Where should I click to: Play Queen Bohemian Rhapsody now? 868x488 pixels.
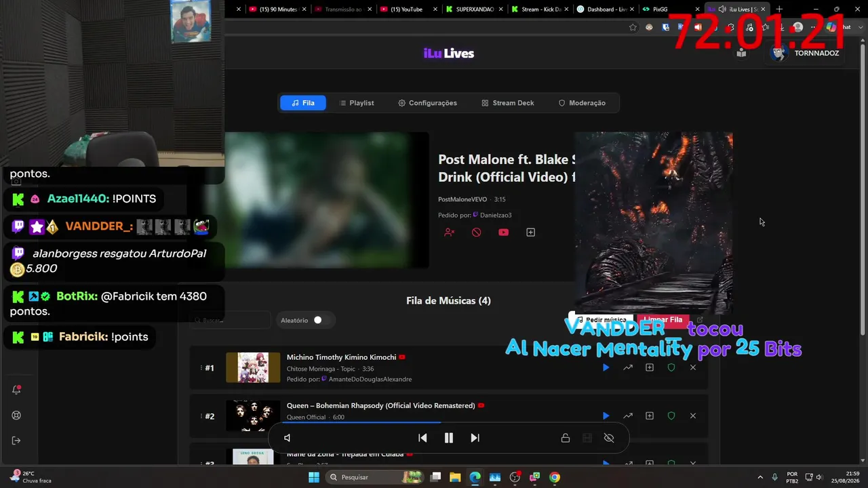pos(606,415)
